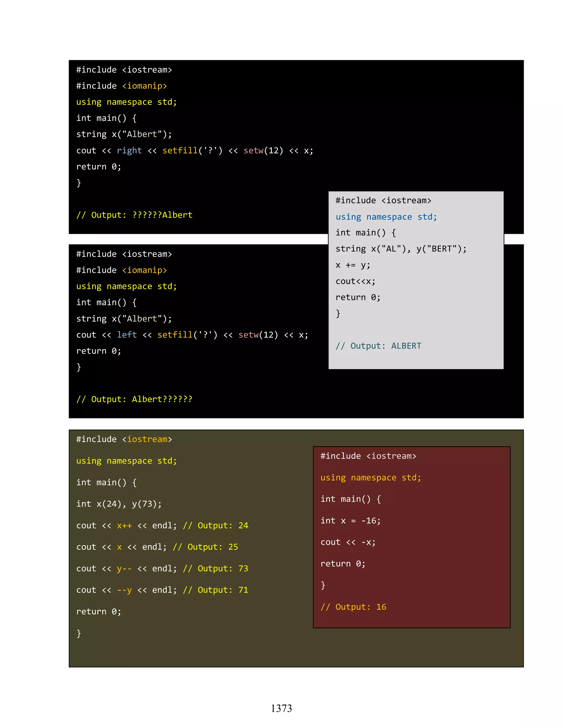
Task: Click 'return 0;' in the gray code box
Action: 358,297
